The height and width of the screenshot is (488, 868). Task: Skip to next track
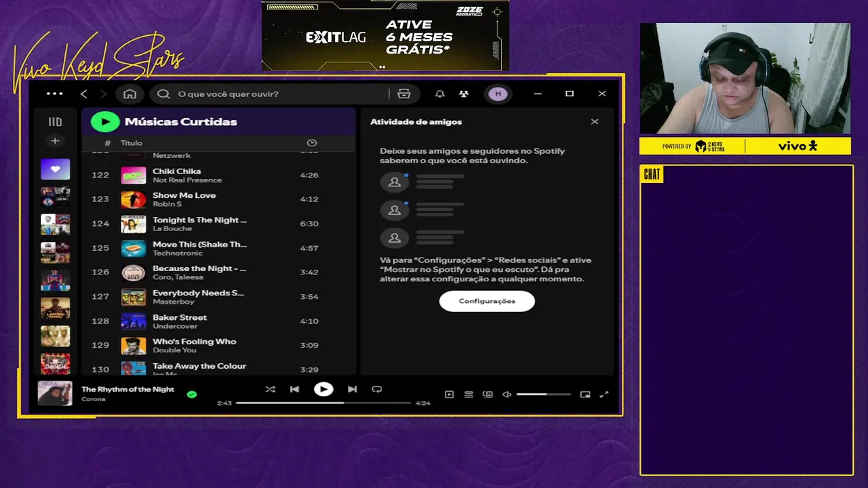352,389
